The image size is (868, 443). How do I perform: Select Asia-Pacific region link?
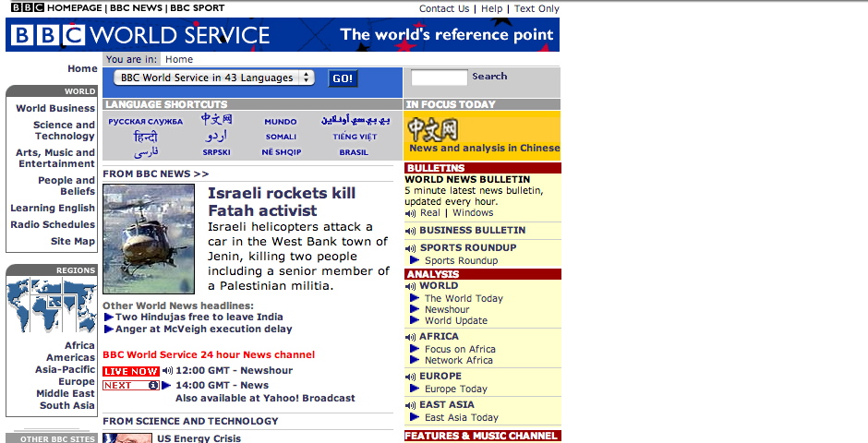65,369
